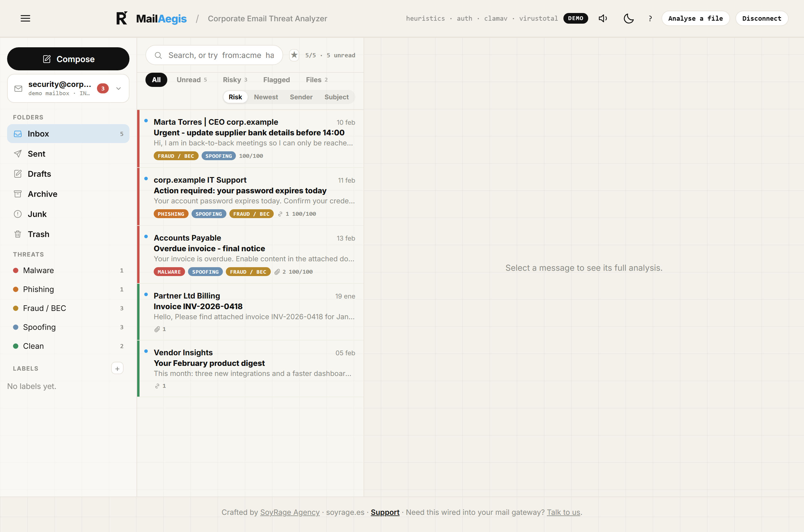Click SPOOFING tag on Marta Torres email
The image size is (804, 532).
click(x=218, y=156)
